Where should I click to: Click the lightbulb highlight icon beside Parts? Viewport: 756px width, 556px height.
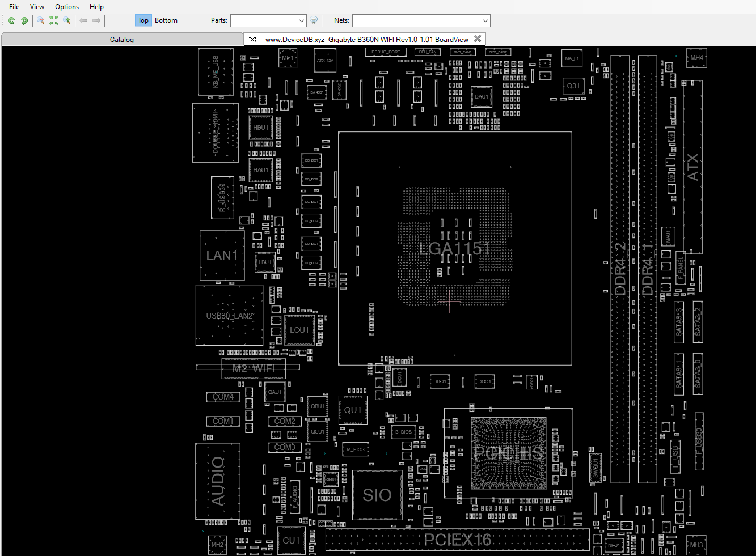coord(314,20)
